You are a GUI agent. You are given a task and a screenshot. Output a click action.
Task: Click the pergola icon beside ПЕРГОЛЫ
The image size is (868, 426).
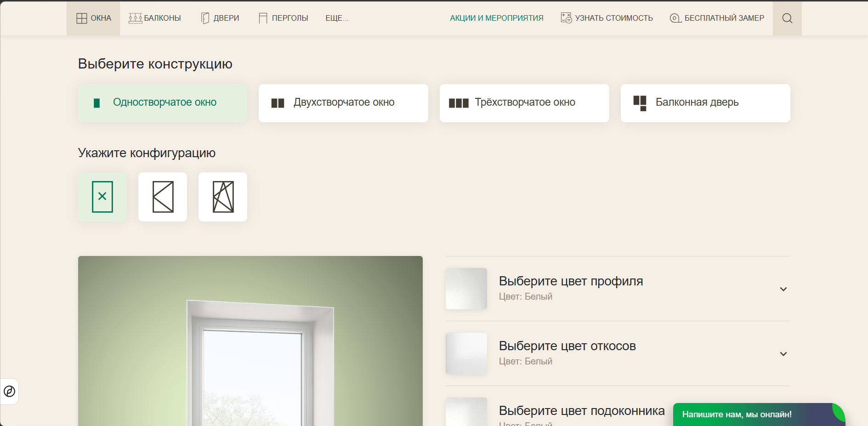click(x=263, y=18)
